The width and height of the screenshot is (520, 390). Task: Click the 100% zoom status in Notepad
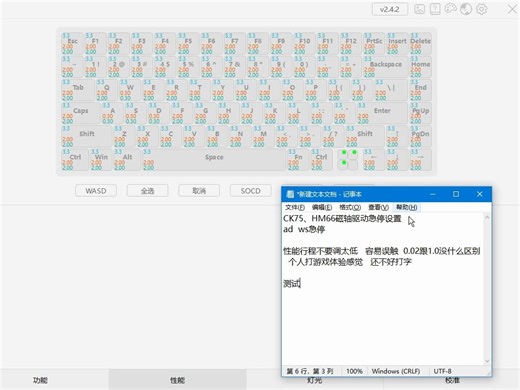(x=354, y=371)
